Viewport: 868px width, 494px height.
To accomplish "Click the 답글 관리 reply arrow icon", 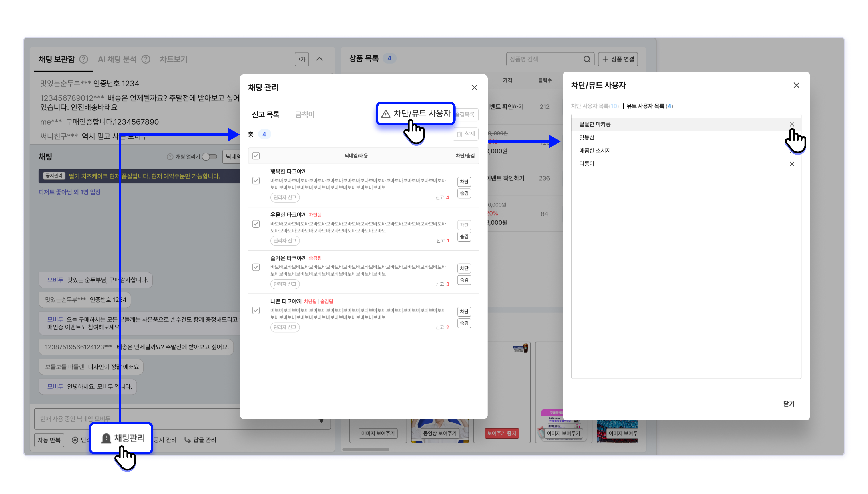I will tap(187, 440).
